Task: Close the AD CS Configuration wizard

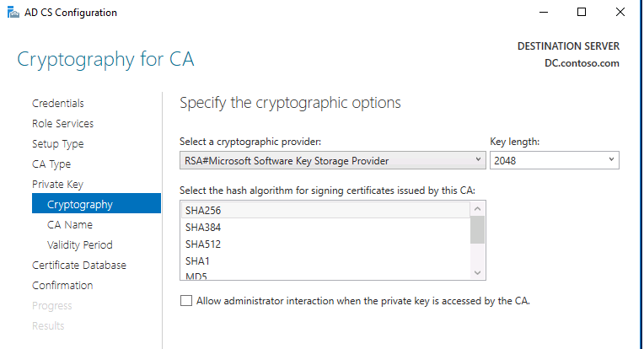Action: click(x=620, y=13)
